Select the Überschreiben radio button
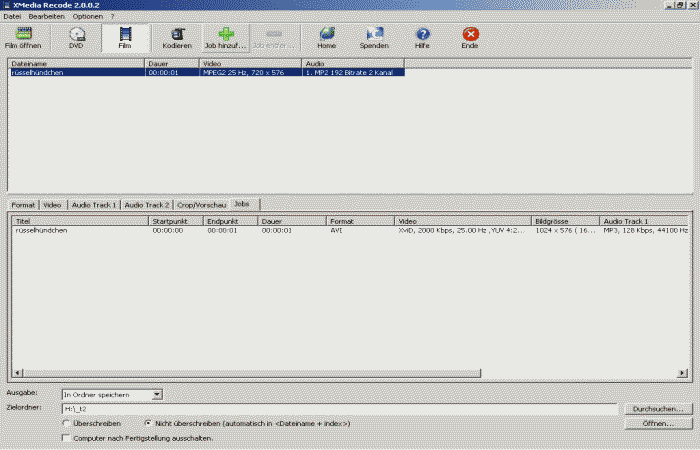The image size is (700, 450). tap(66, 424)
